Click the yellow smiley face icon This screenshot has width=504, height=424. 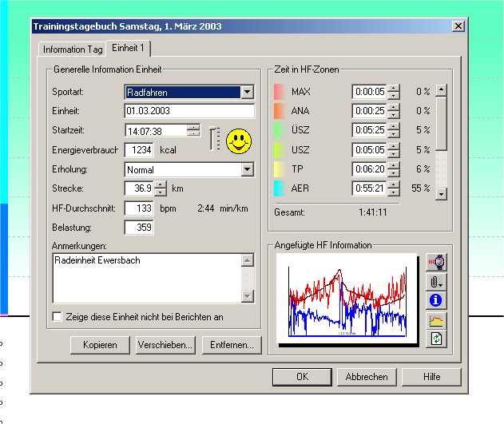238,141
